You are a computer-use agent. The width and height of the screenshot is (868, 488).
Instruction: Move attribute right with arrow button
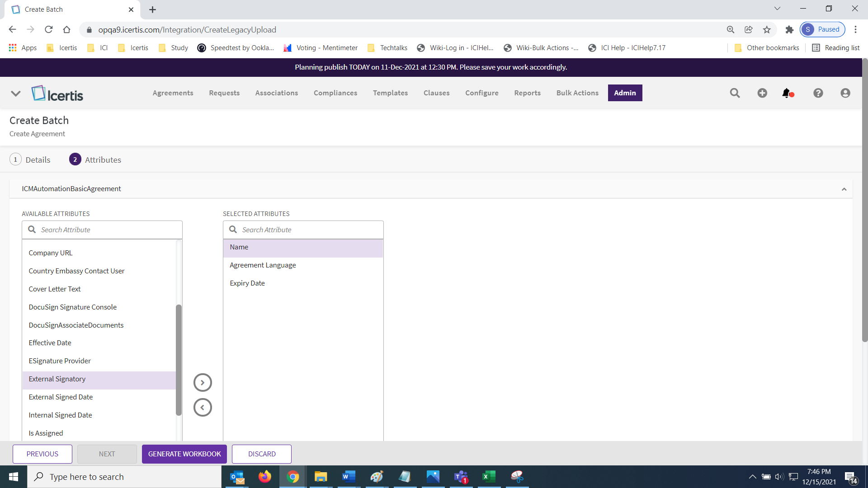(203, 383)
